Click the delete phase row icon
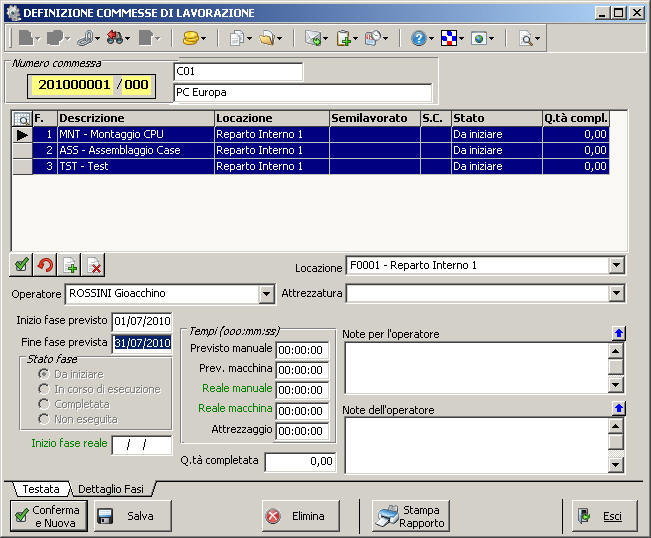This screenshot has width=651, height=538. tap(94, 265)
